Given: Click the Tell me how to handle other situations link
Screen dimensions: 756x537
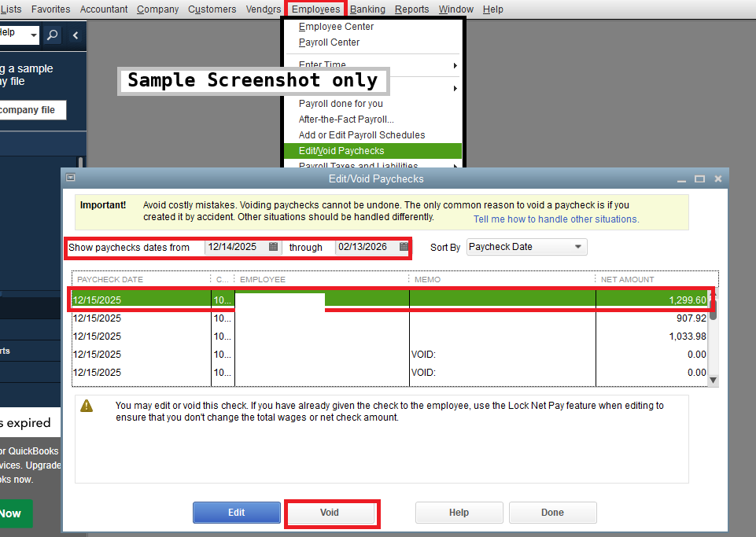Looking at the screenshot, I should [x=556, y=219].
